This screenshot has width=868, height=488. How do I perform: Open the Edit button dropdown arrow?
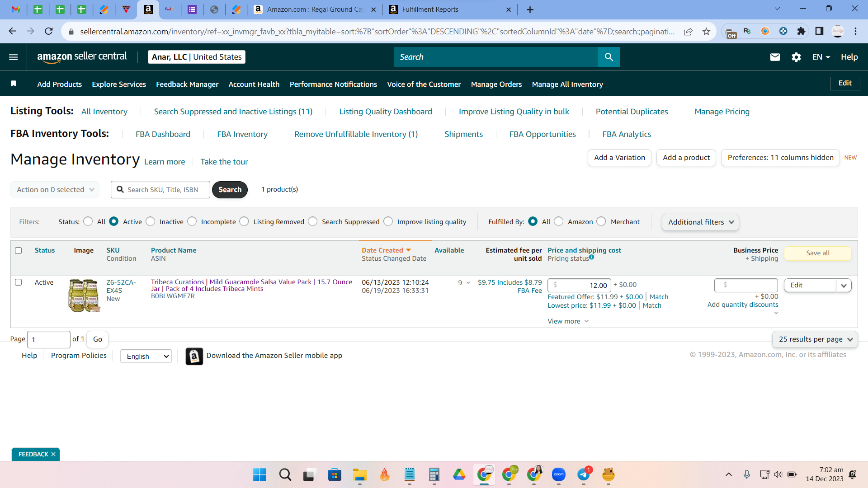click(x=844, y=286)
